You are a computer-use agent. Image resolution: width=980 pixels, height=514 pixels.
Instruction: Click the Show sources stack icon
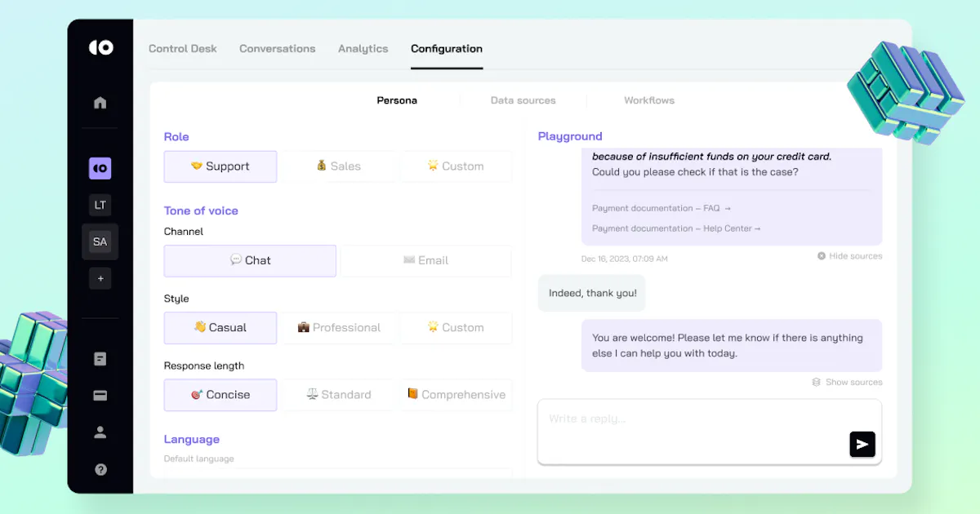point(816,382)
